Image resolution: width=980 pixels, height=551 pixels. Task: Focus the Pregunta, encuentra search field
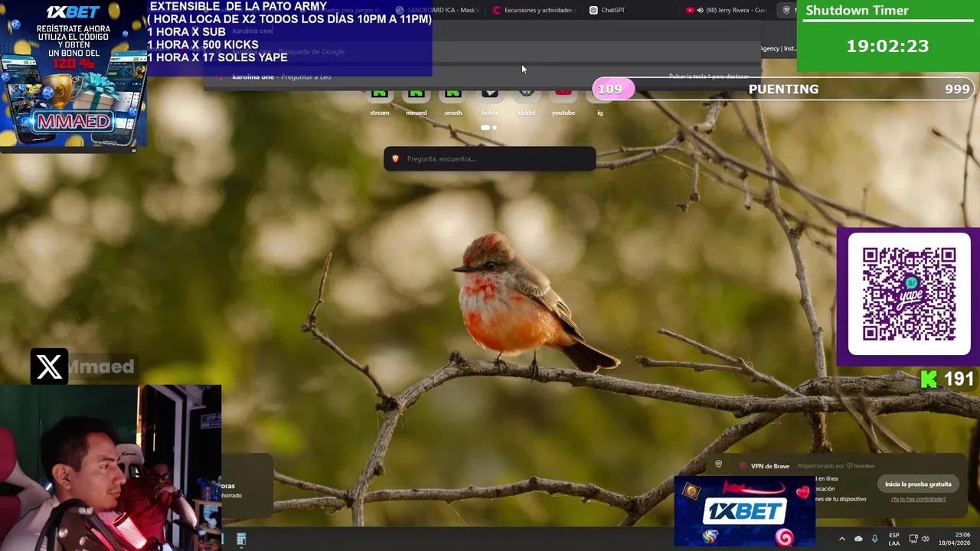tap(490, 158)
